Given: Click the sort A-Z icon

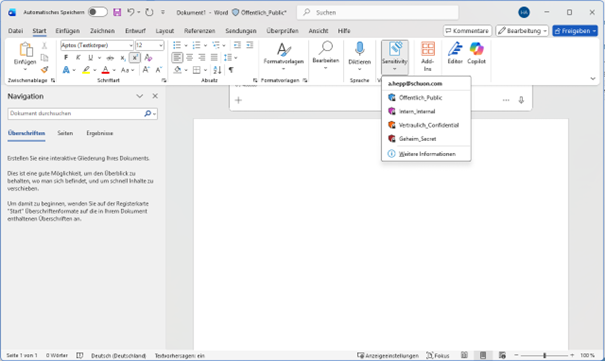Looking at the screenshot, I should (x=217, y=70).
